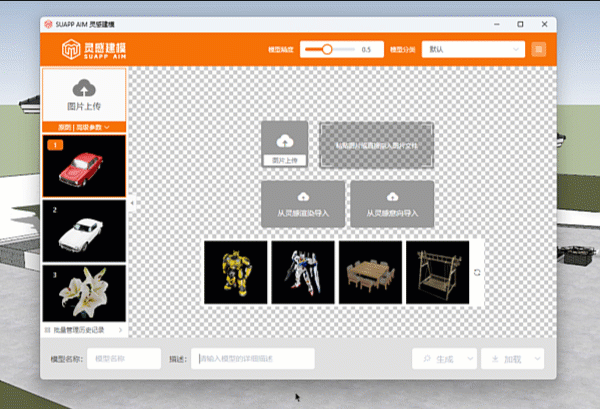The height and width of the screenshot is (409, 600).
Task: Choose the yellow robot sample image
Action: [235, 272]
